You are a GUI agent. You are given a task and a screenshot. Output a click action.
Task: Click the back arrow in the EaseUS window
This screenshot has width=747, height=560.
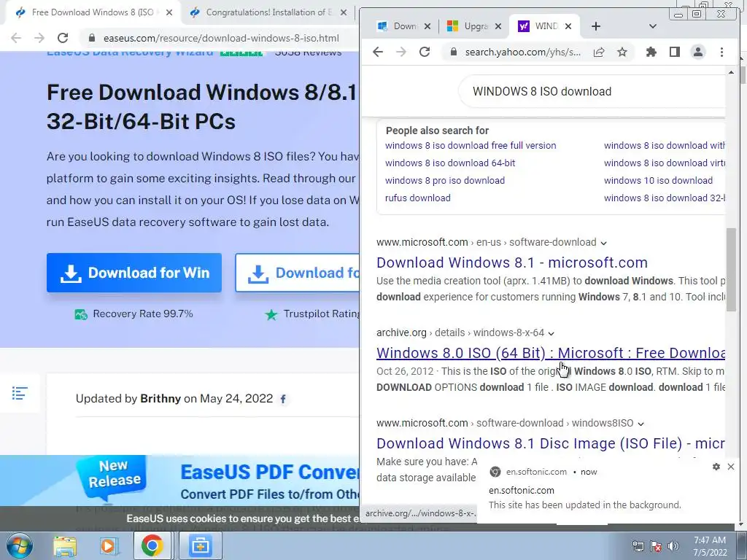(16, 38)
